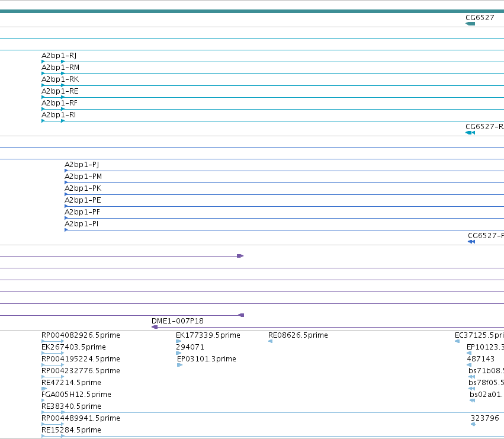The image size is (504, 439).
Task: Select protein A2bp1-PK label
Action: point(82,188)
